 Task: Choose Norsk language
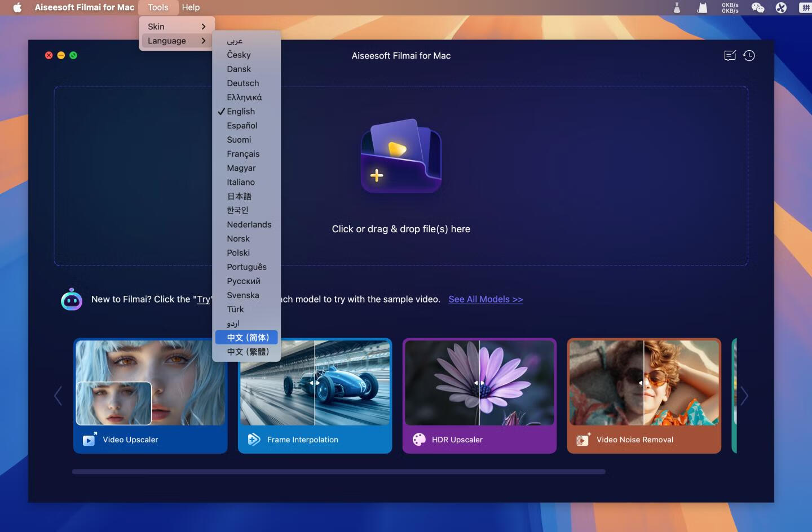tap(246, 239)
